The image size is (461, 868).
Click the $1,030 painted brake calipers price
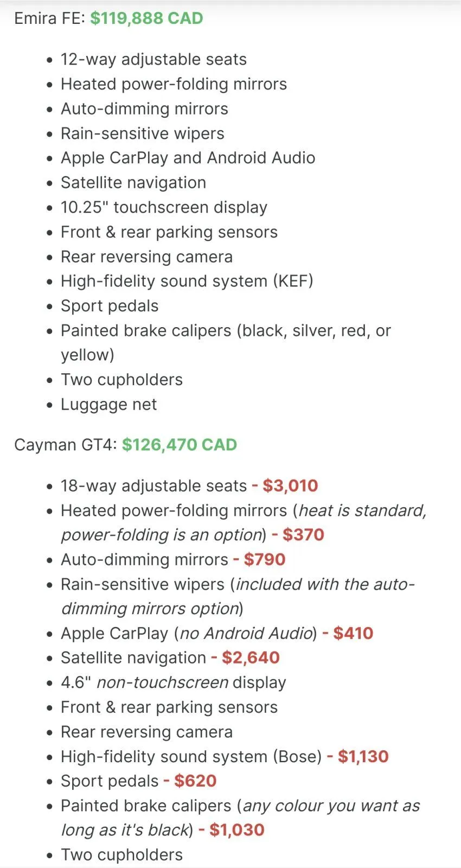[x=236, y=830]
